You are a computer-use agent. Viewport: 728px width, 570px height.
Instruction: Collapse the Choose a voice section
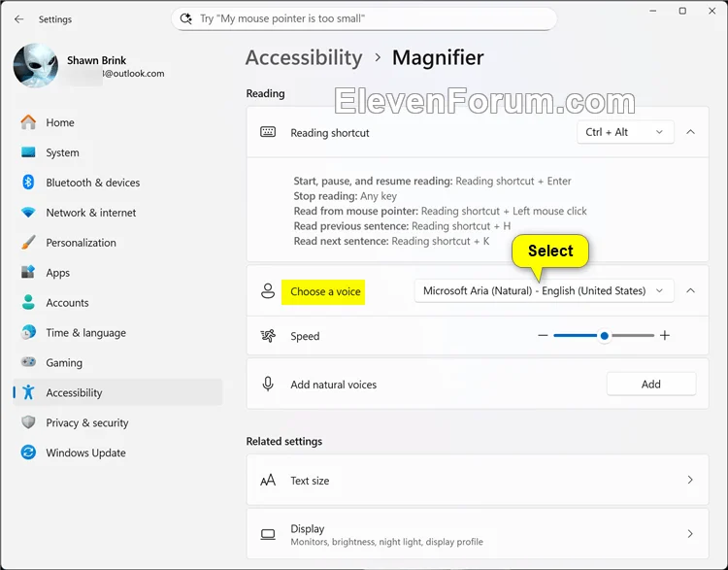tap(690, 290)
